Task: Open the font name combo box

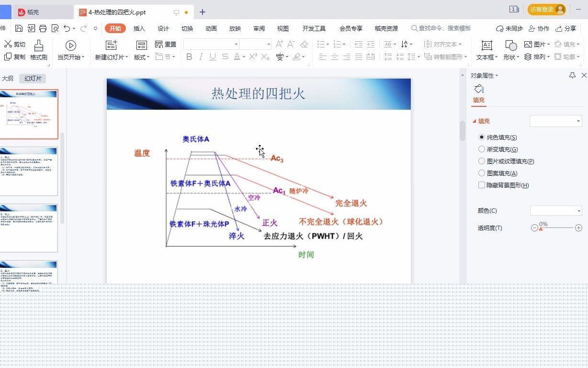Action: coord(212,44)
